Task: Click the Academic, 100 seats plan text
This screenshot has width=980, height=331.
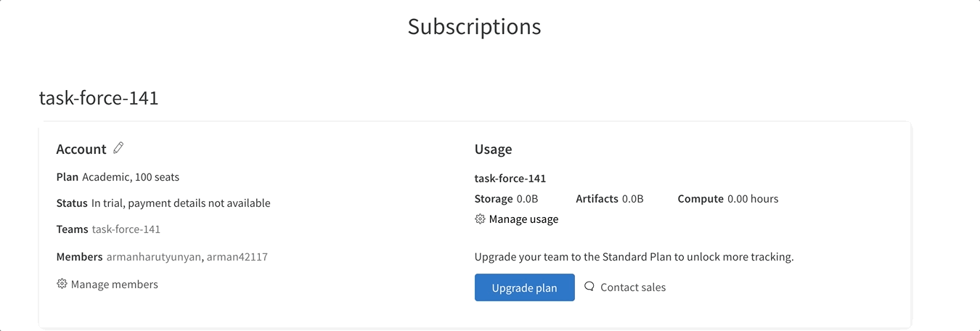Action: pos(131,177)
